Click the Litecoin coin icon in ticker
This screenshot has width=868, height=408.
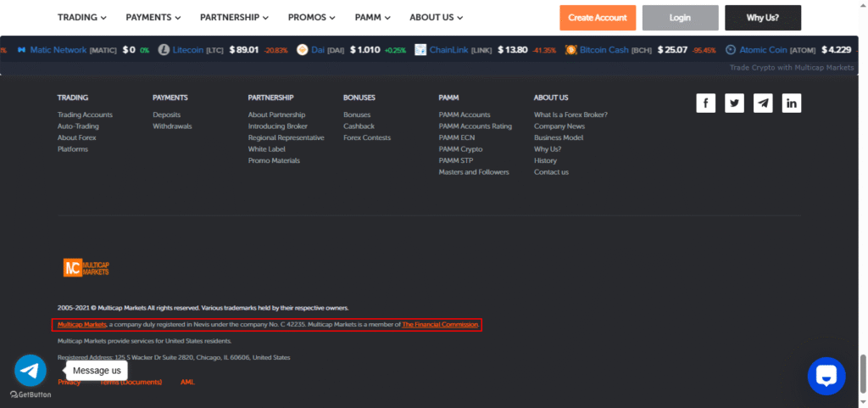click(x=164, y=50)
